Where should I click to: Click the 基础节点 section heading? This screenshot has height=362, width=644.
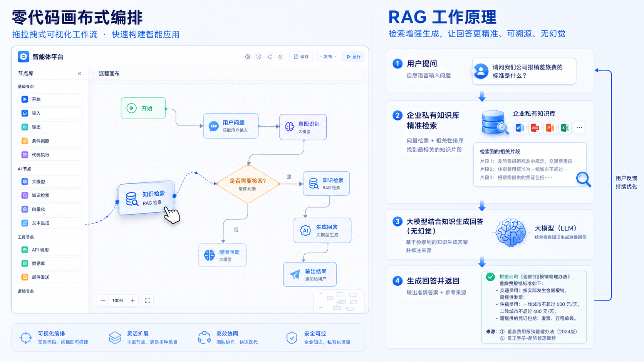pyautogui.click(x=26, y=87)
